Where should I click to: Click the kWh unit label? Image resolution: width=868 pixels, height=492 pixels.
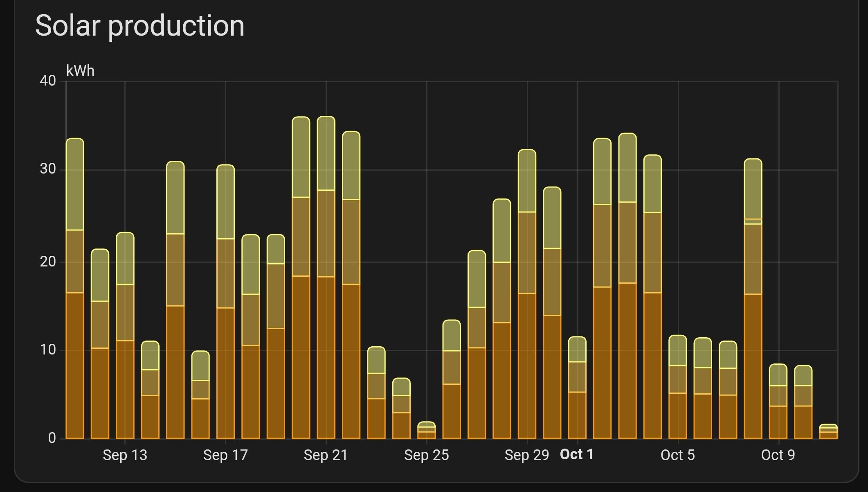click(x=80, y=71)
